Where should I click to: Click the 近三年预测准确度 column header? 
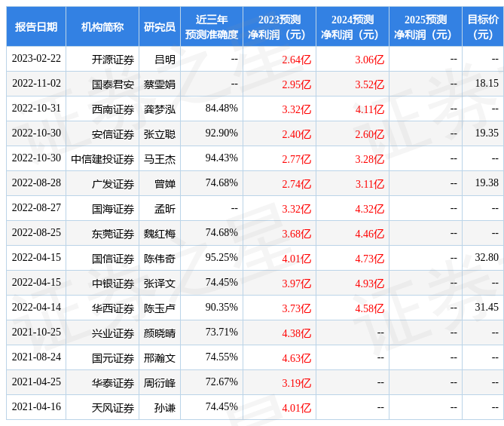click(x=212, y=26)
